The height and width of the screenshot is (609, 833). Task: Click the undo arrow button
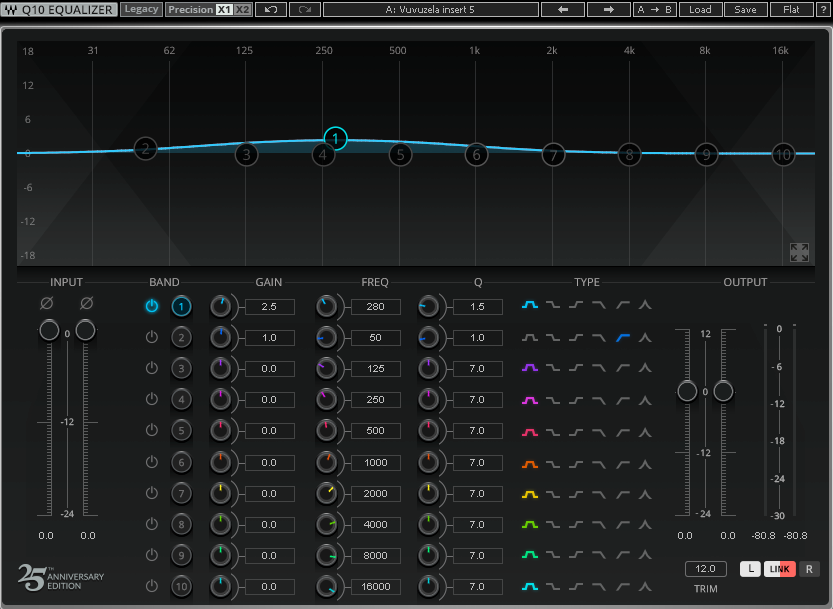(271, 10)
